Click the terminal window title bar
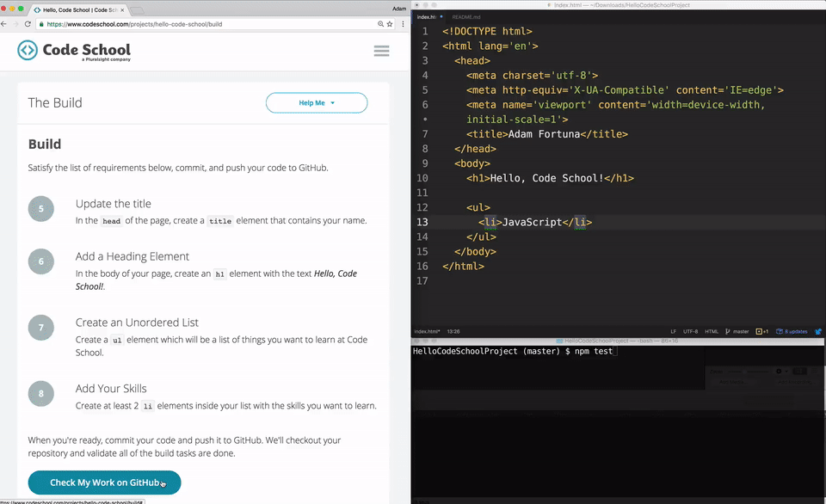The height and width of the screenshot is (504, 826). click(x=618, y=341)
